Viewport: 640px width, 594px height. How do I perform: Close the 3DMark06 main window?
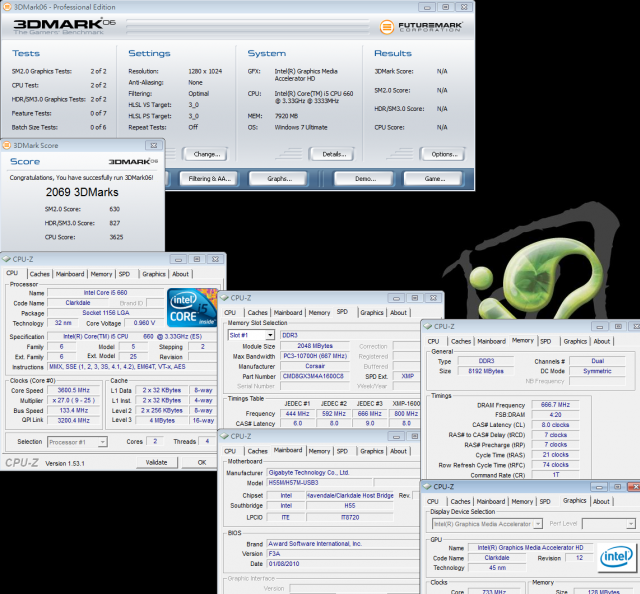(x=464, y=7)
